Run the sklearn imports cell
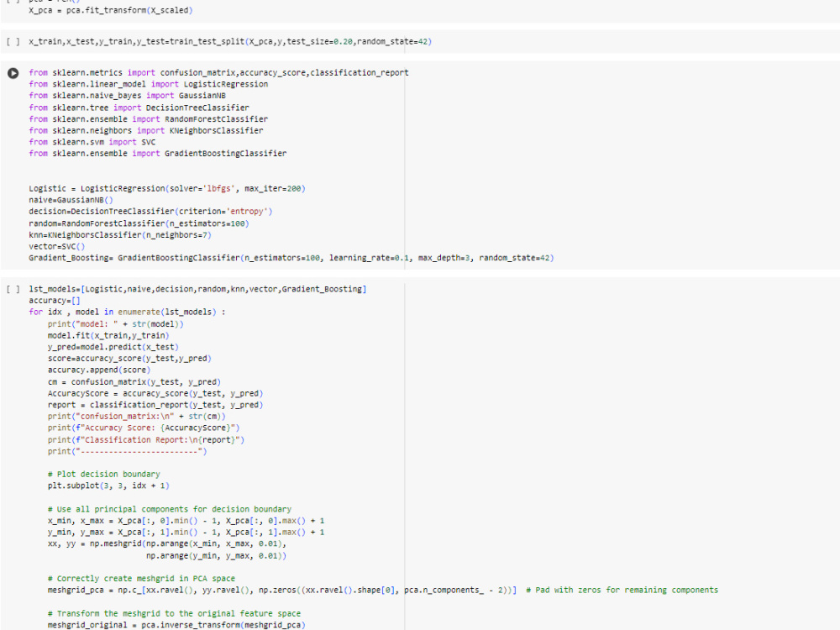Image resolution: width=840 pixels, height=630 pixels. click(x=13, y=73)
